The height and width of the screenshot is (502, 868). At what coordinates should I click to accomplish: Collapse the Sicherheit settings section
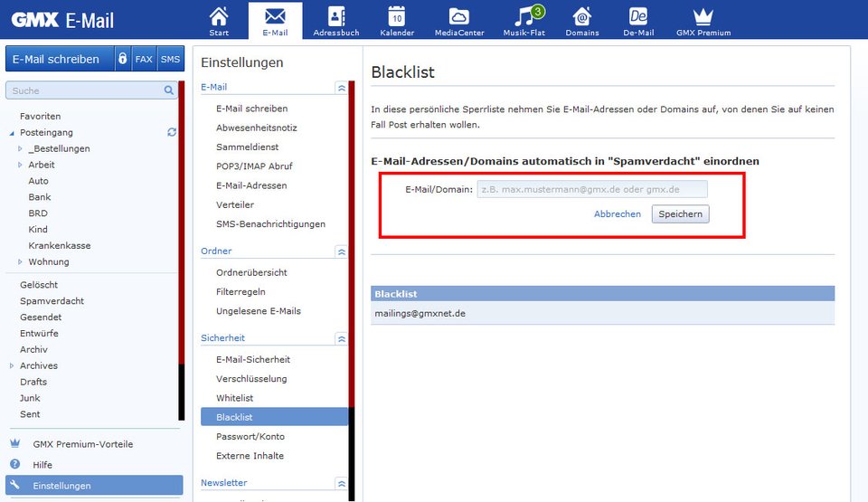click(x=342, y=338)
